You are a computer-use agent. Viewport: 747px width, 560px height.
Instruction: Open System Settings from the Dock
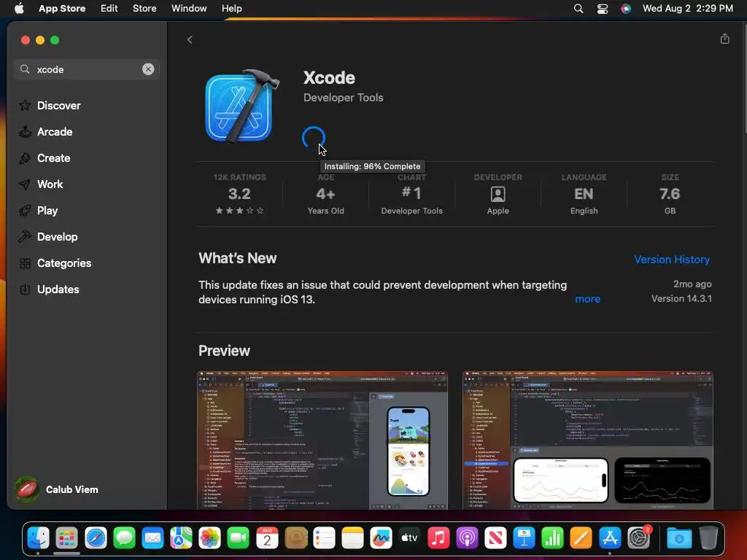point(639,539)
